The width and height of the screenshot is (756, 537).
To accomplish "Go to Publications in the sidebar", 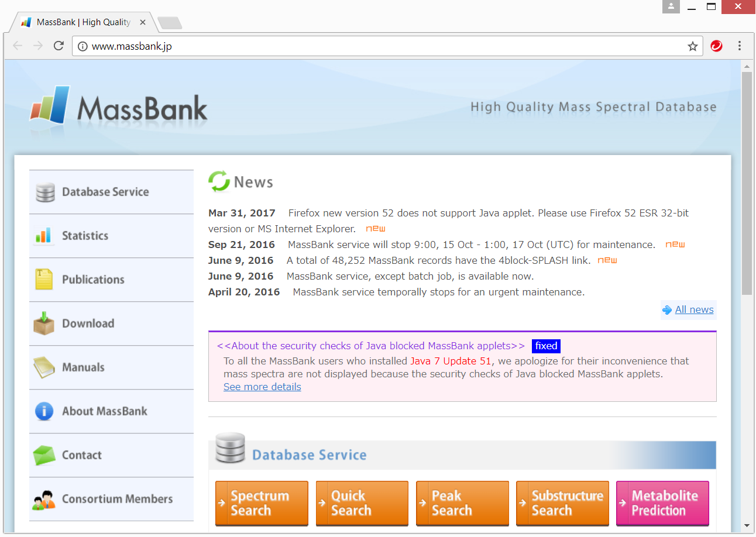I will pos(111,280).
